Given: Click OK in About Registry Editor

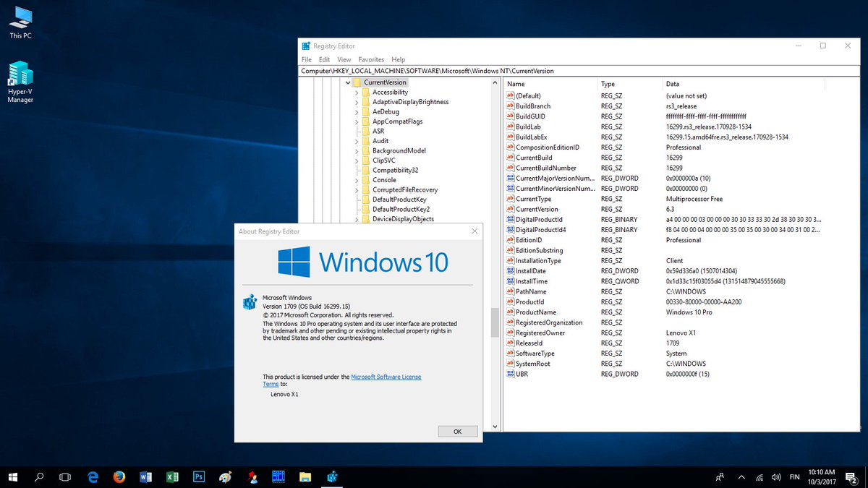Looking at the screenshot, I should (x=458, y=432).
